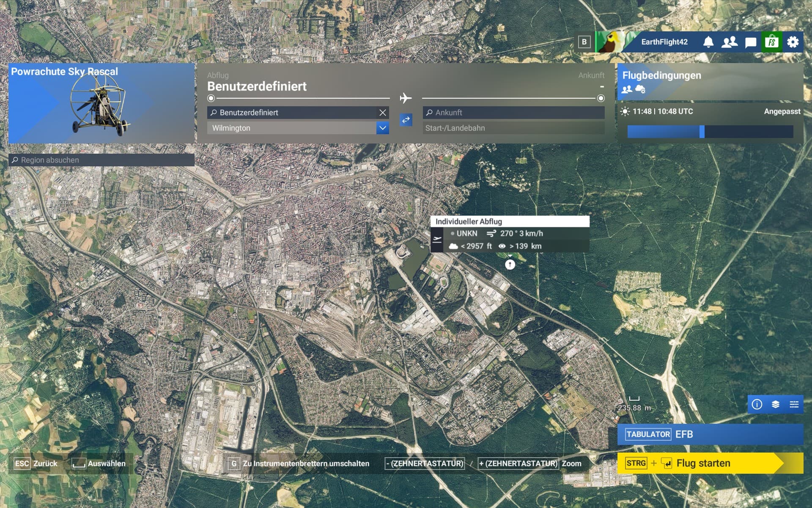
Task: Adjust the time of day slider
Action: tap(702, 132)
